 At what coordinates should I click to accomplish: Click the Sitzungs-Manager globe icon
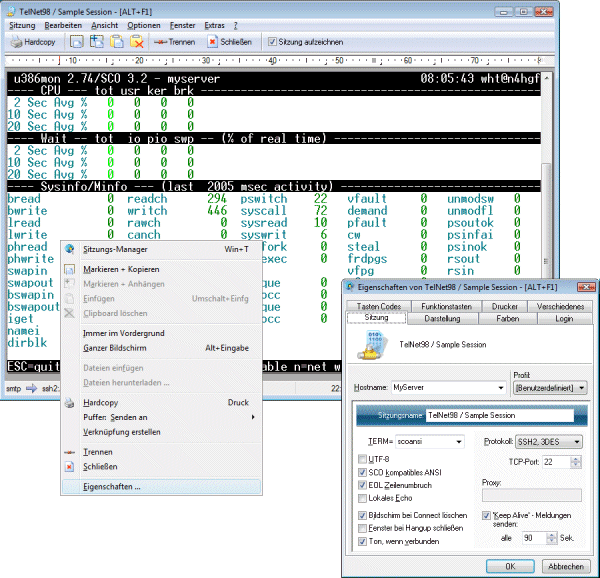69,249
